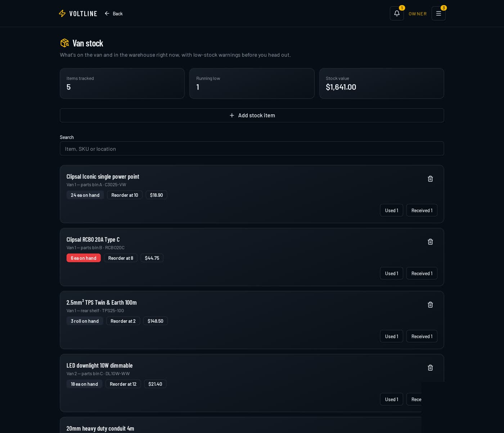Image resolution: width=504 pixels, height=433 pixels.
Task: Delete LED downlight 10W dimmable
Action: (430, 368)
